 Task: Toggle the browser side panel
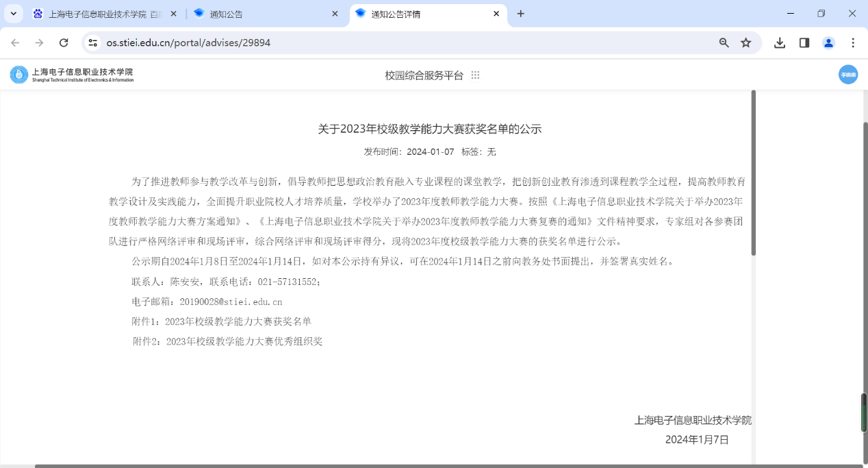click(x=804, y=42)
